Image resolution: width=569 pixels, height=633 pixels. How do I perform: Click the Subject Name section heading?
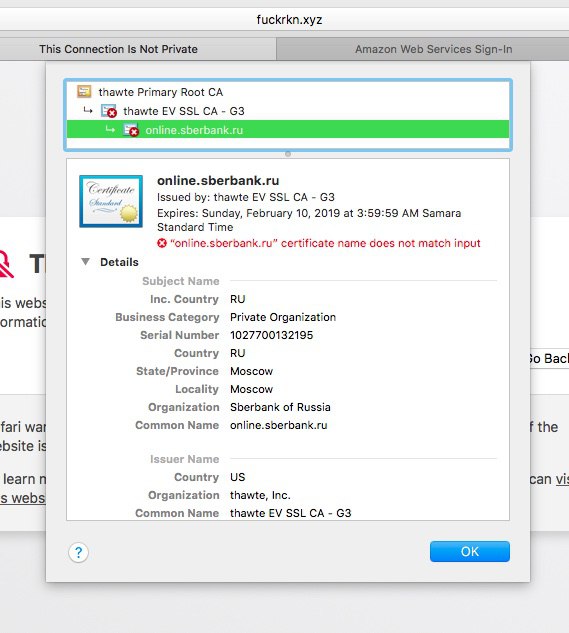181,281
